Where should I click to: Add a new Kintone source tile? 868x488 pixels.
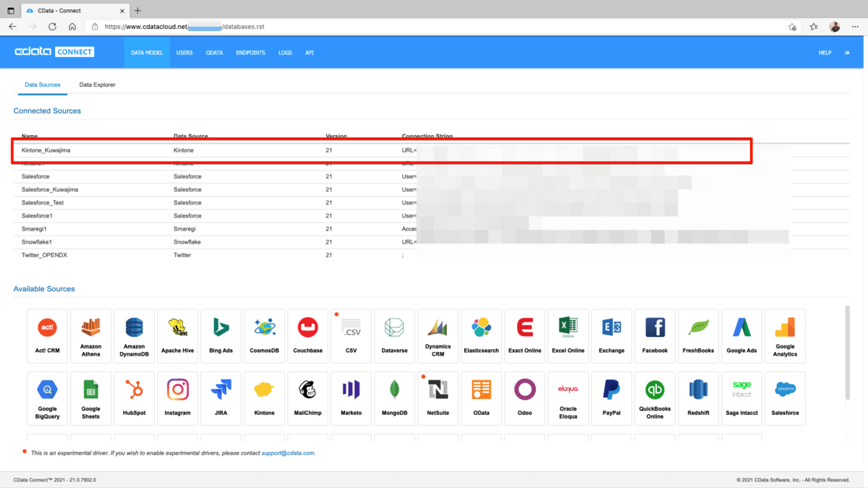click(x=264, y=398)
